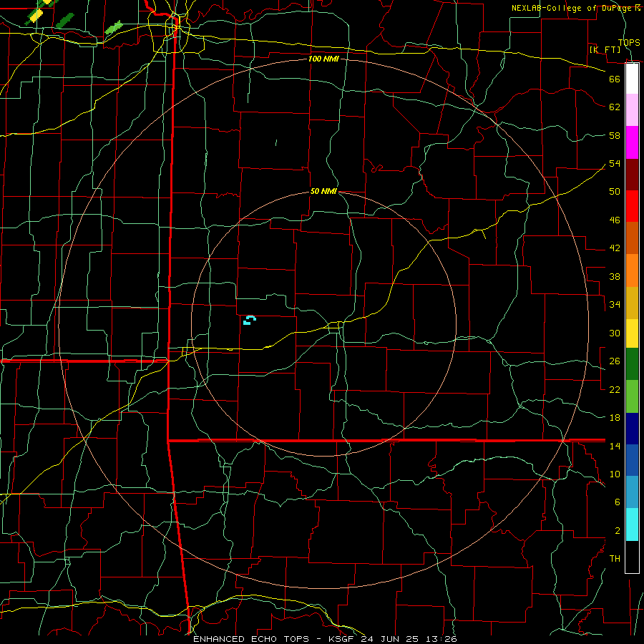Click the navy blue legend swatch
Screen dimensions: 644x644
click(x=632, y=429)
